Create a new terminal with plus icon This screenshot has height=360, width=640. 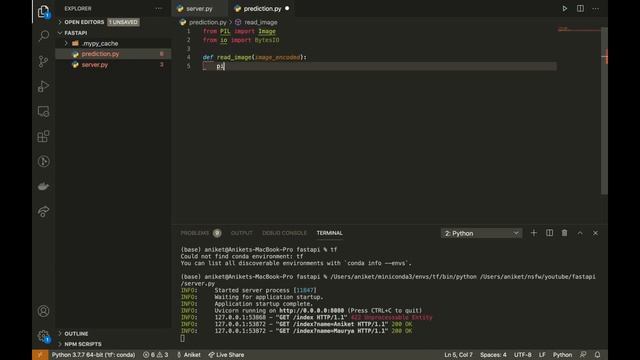pos(533,233)
